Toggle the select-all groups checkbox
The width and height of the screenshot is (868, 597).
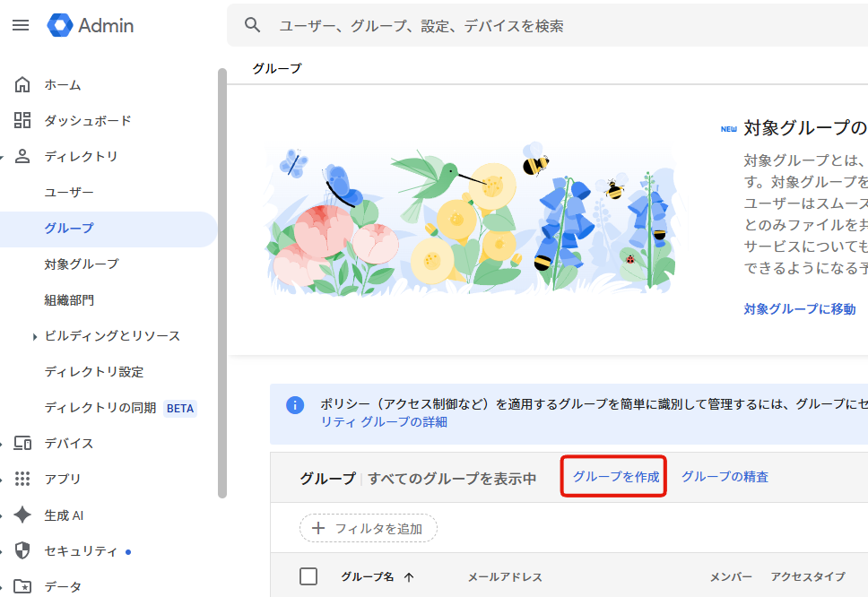coord(308,576)
